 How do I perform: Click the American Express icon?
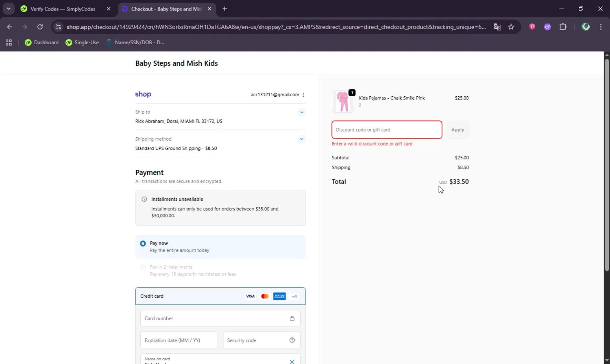coord(279,296)
